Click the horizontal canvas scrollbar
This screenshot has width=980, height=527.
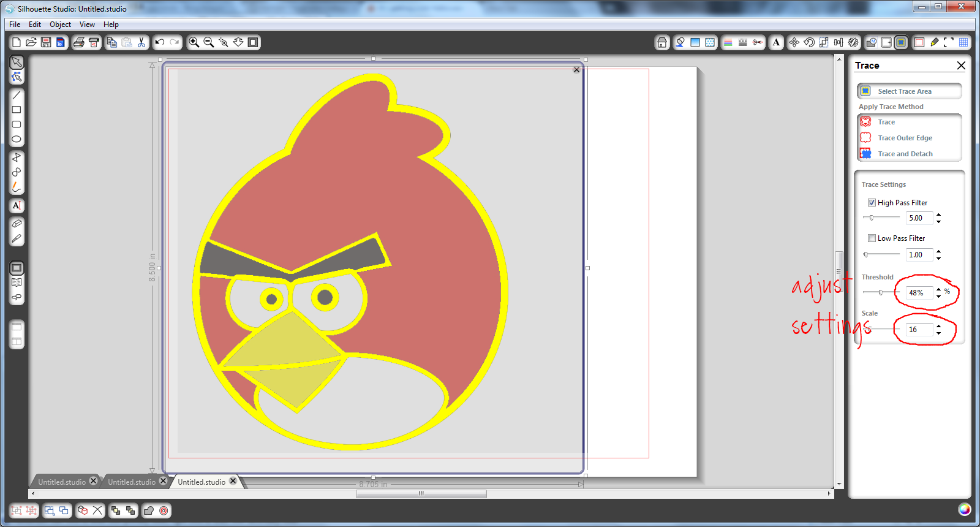tap(421, 493)
